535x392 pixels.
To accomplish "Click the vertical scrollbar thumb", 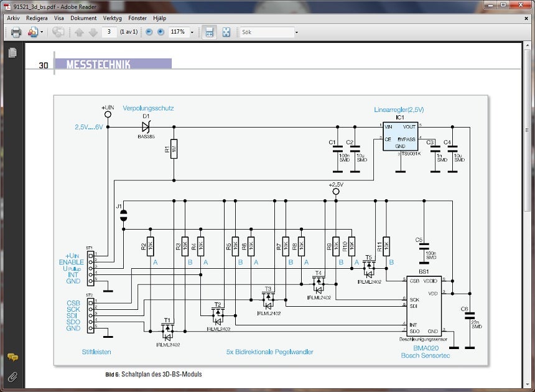I will 527,130.
